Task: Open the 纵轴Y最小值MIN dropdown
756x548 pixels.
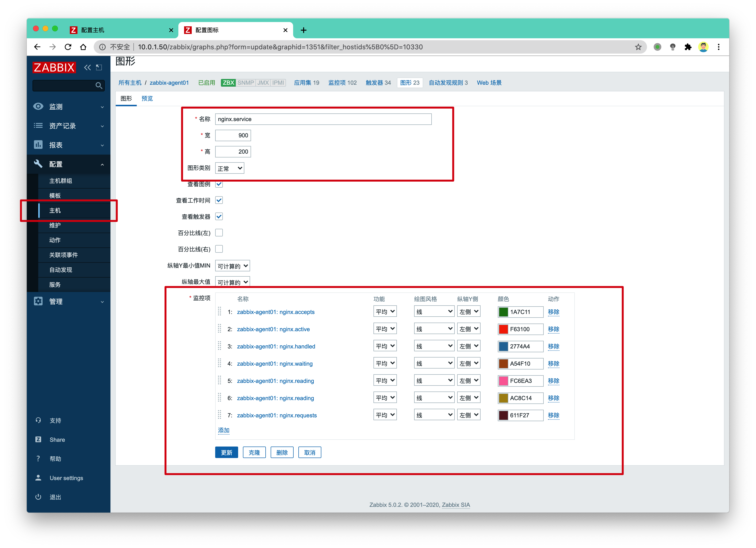Action: (232, 266)
